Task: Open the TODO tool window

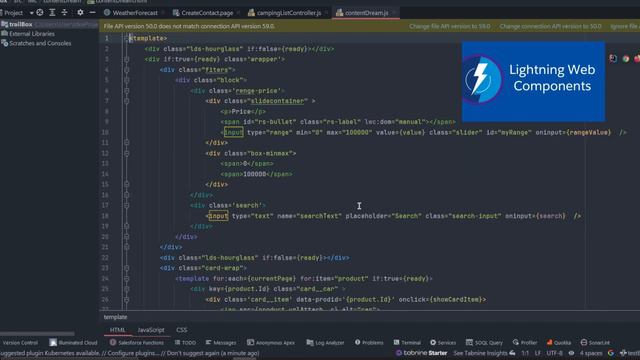Action: (185, 343)
